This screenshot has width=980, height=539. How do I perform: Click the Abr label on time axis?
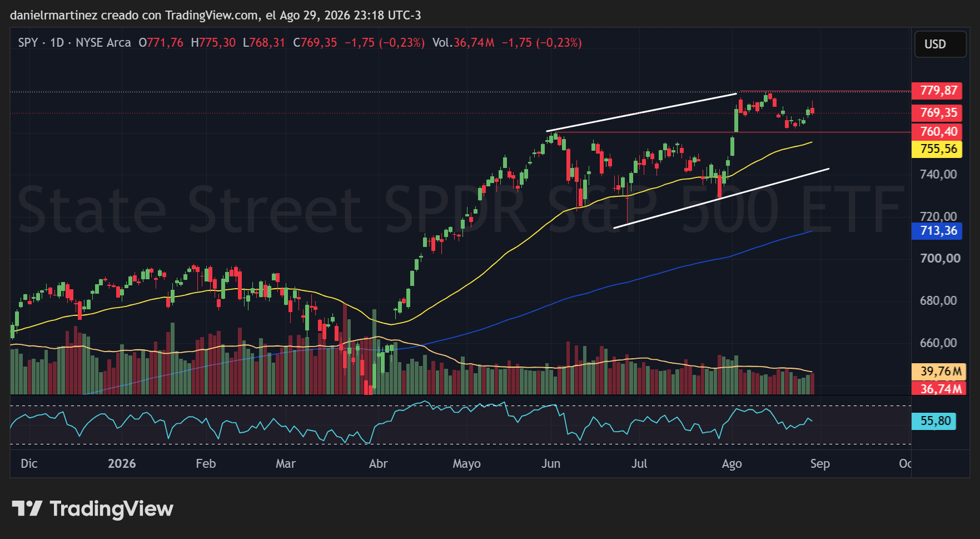point(379,464)
